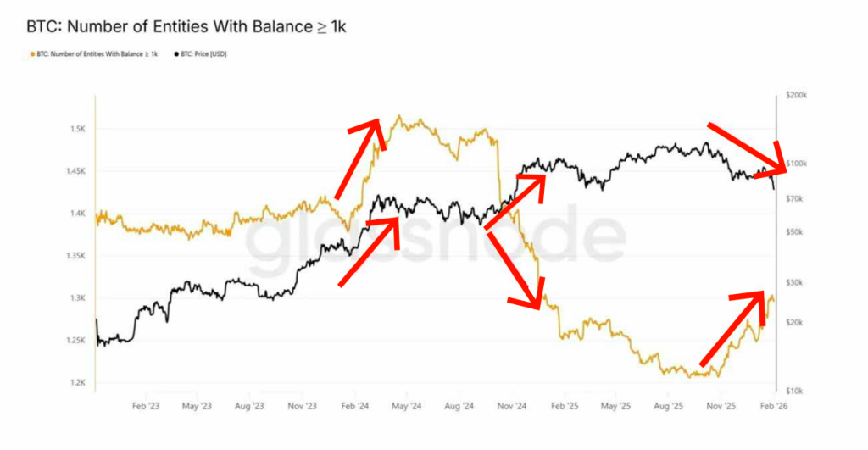Click the black legend dot for Price
The image size is (868, 450).
point(176,53)
